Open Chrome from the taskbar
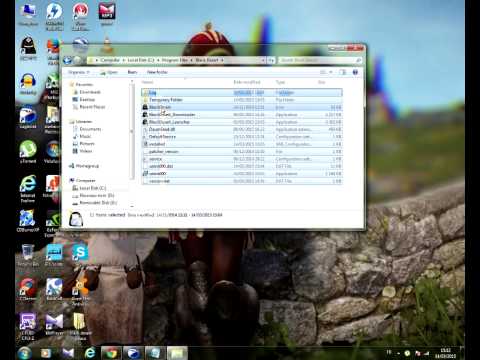 (x=111, y=353)
